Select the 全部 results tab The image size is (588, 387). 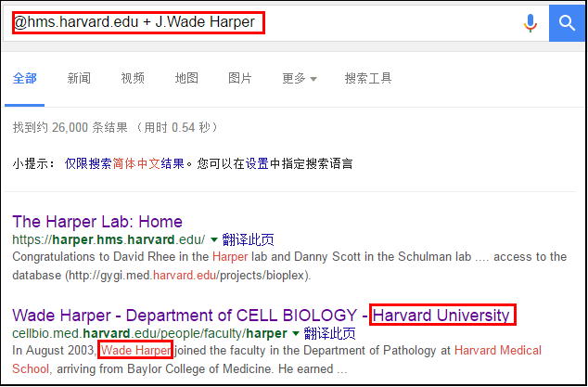[25, 78]
